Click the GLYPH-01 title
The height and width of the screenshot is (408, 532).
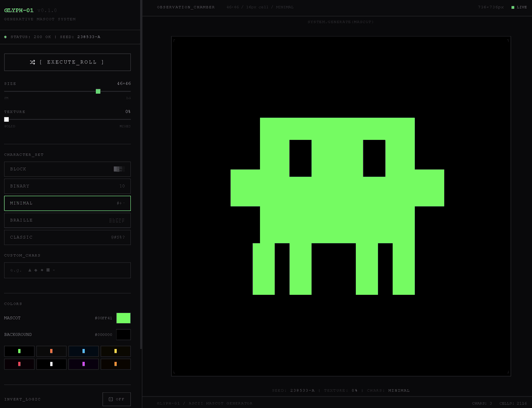coord(19,10)
